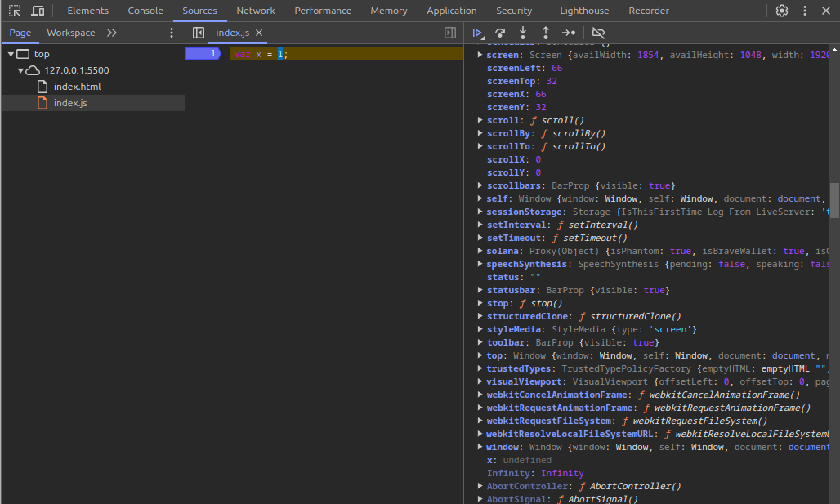Click the cloud icon for 127.0.0.1:5500

click(34, 70)
